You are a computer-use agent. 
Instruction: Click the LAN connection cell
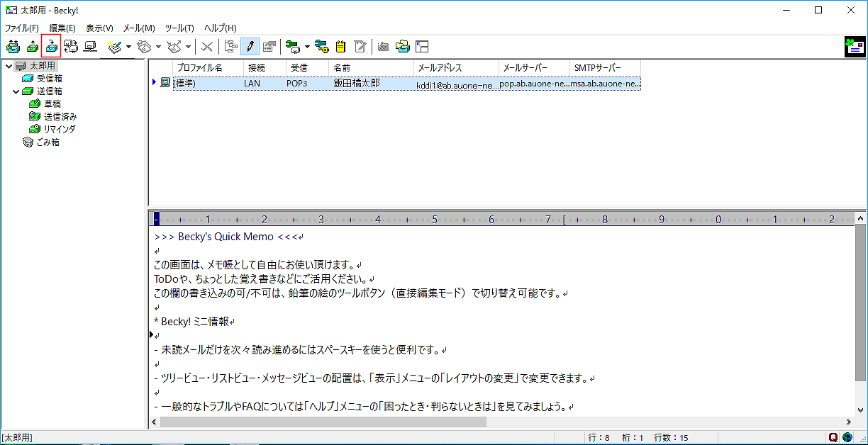pyautogui.click(x=252, y=83)
